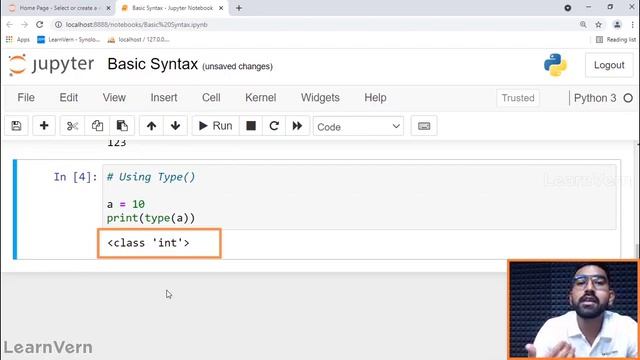The width and height of the screenshot is (640, 360).
Task: Click the Jupyter logo
Action: [51, 64]
